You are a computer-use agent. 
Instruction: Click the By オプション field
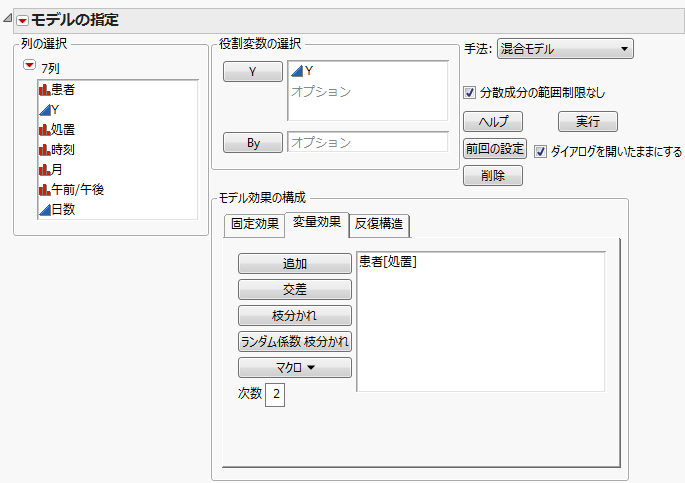[x=367, y=142]
